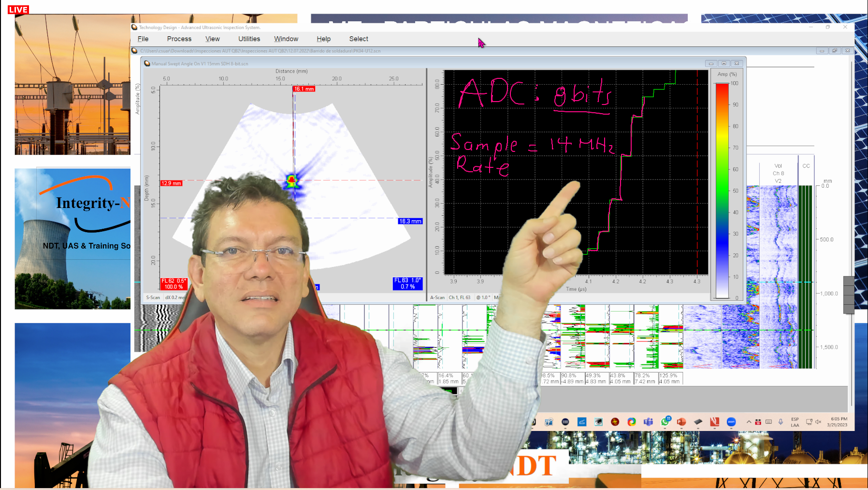This screenshot has height=490, width=868.
Task: Open PowerPoint from the taskbar
Action: tap(681, 422)
